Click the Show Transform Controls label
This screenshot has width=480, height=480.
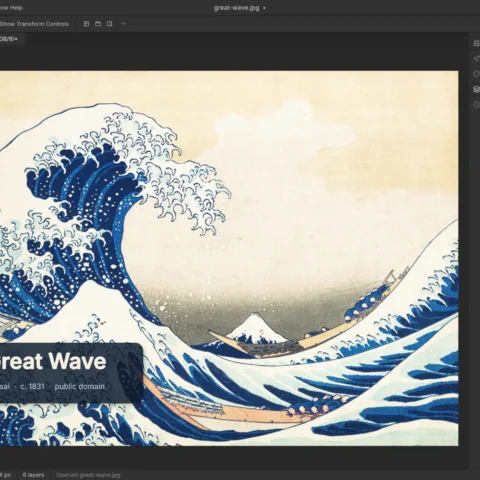[x=34, y=24]
